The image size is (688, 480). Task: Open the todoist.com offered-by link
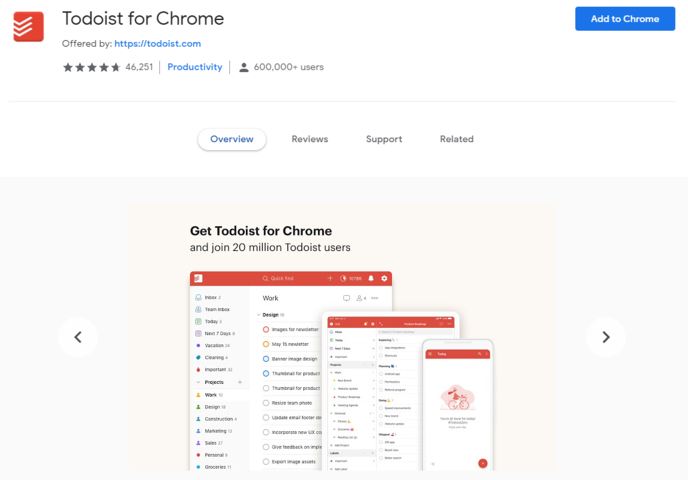click(158, 43)
